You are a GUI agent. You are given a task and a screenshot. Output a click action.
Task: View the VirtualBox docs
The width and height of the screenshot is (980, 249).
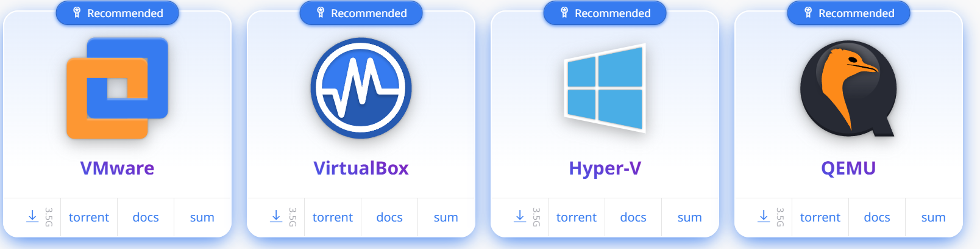point(389,217)
